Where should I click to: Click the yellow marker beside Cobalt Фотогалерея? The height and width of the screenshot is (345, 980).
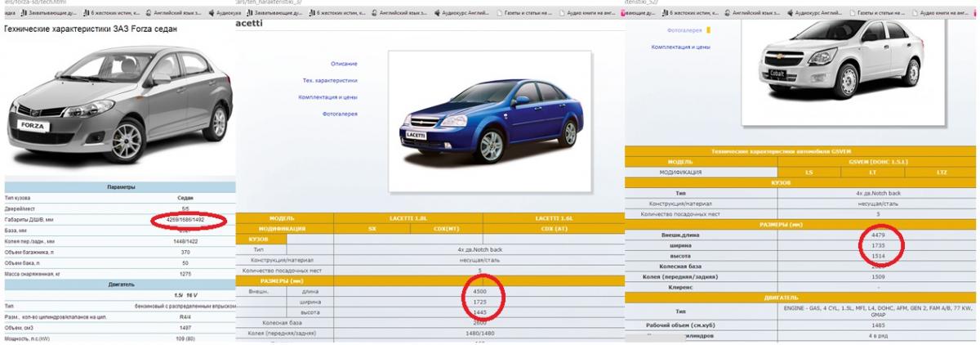tap(708, 30)
